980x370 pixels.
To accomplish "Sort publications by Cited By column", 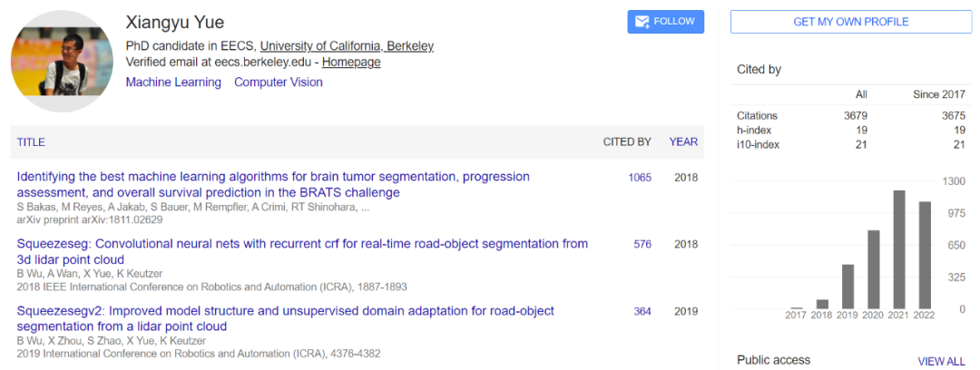I will 627,142.
